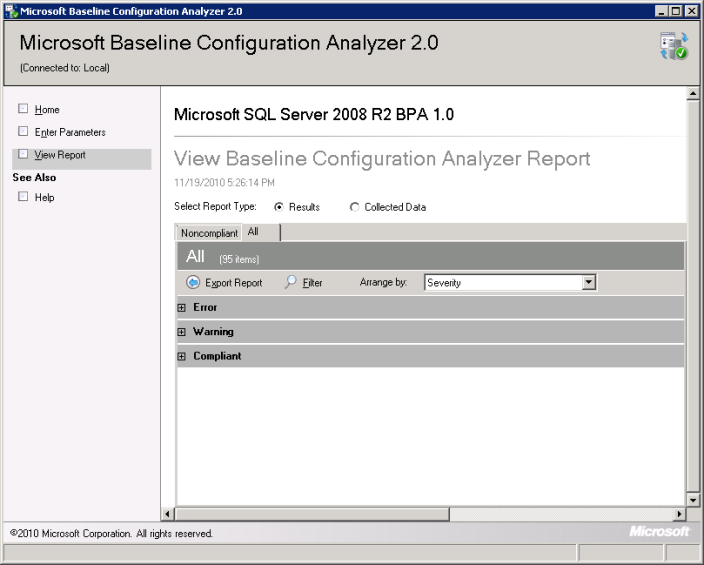This screenshot has width=704, height=565.
Task: Click the Export Report arrow icon
Action: pyautogui.click(x=193, y=282)
